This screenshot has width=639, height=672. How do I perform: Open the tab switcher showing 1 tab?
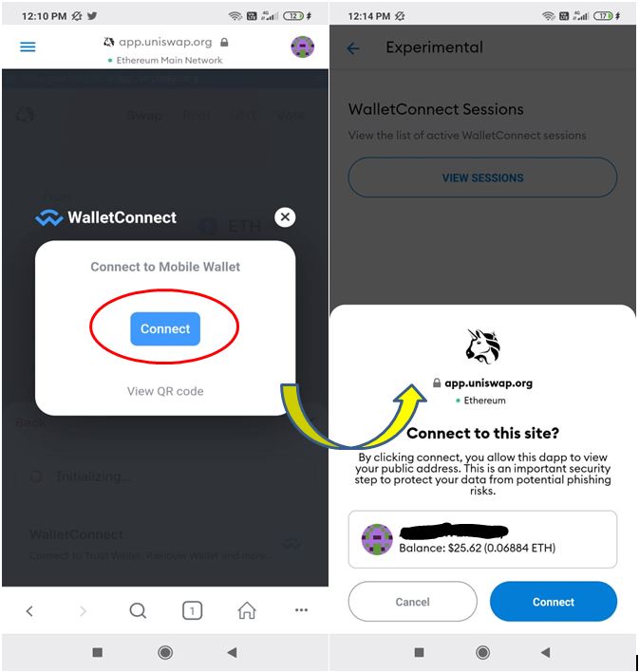pos(192,610)
